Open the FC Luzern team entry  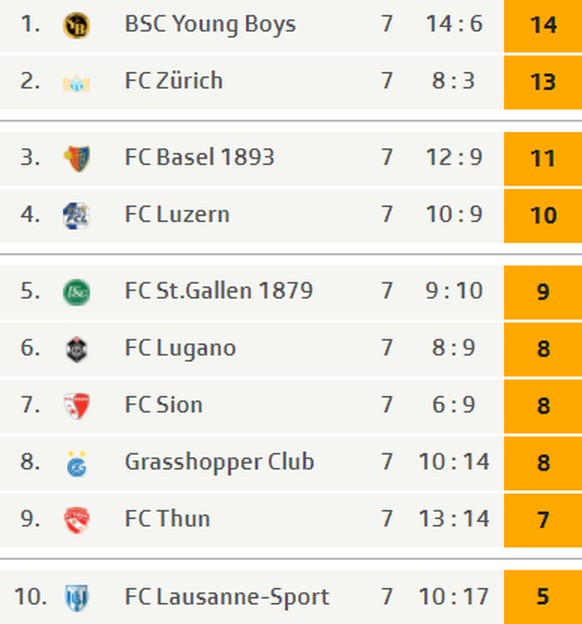pyautogui.click(x=177, y=214)
